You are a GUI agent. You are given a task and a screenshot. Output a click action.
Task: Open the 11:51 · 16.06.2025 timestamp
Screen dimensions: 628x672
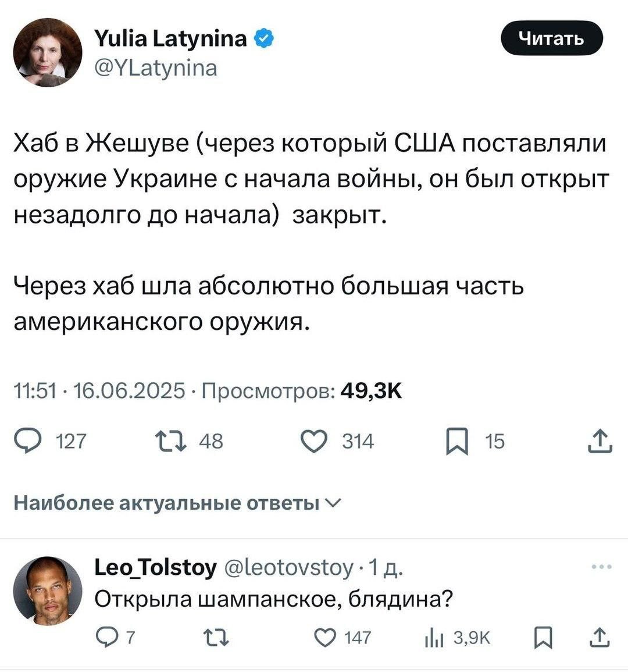tap(99, 391)
